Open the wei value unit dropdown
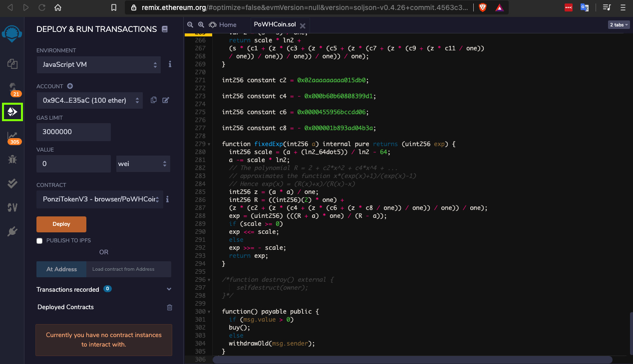Image resolution: width=633 pixels, height=364 pixels. coord(143,164)
